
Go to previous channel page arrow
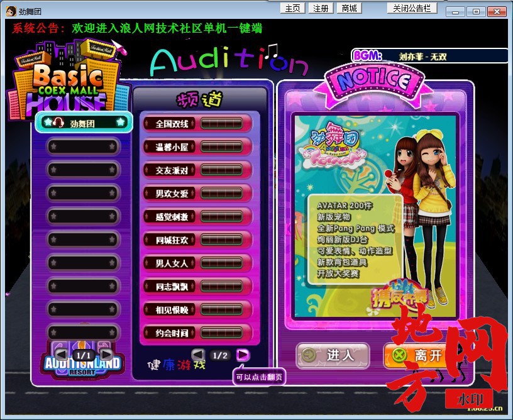[198, 355]
